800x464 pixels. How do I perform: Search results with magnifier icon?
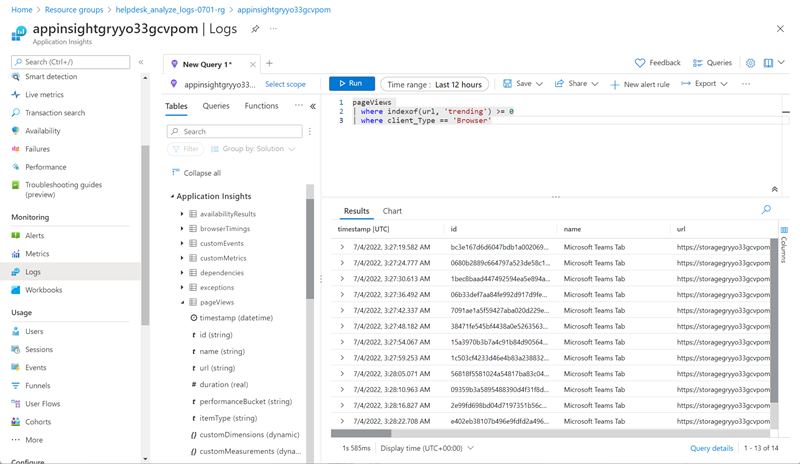click(x=766, y=209)
